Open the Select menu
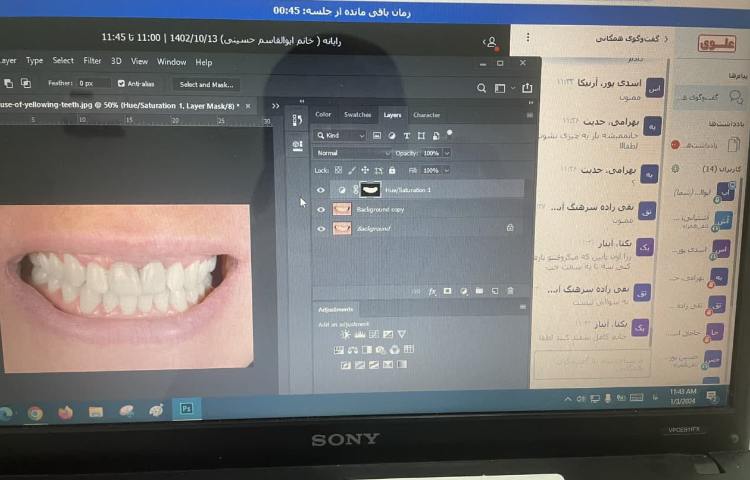750x480 pixels. 63,61
